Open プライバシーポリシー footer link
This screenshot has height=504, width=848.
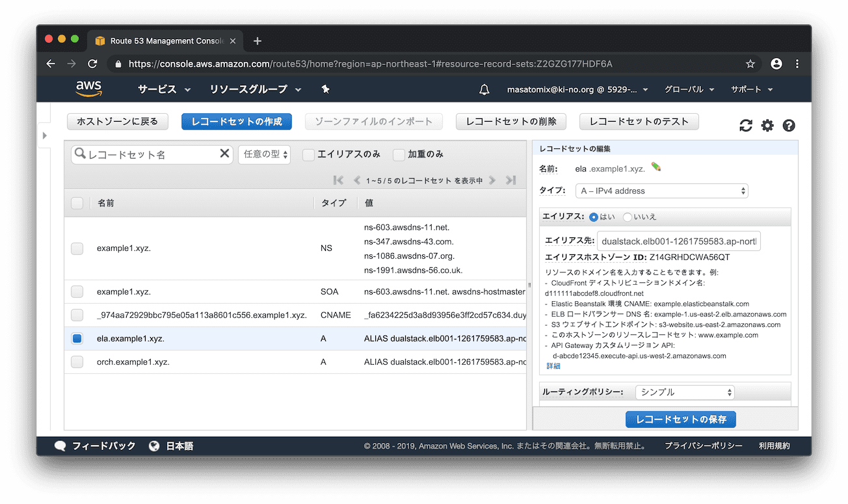point(704,446)
